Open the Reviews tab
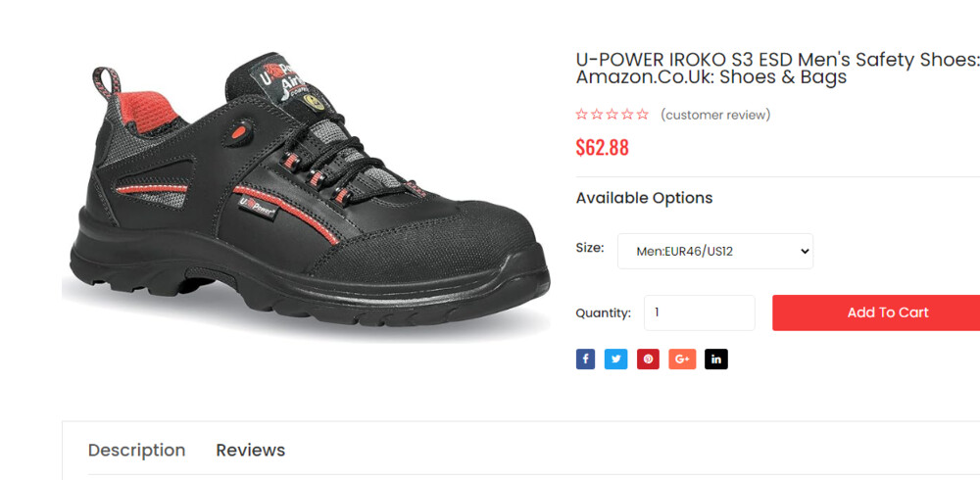 (251, 450)
